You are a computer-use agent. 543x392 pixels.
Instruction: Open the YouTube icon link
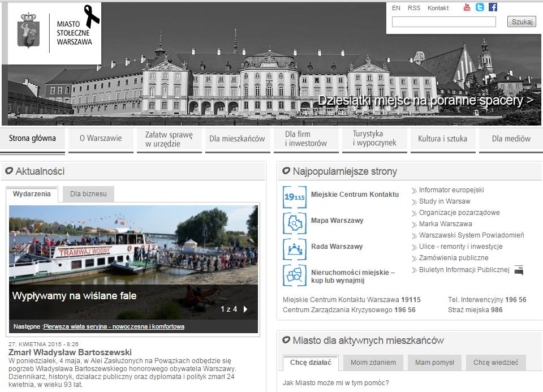pyautogui.click(x=467, y=7)
